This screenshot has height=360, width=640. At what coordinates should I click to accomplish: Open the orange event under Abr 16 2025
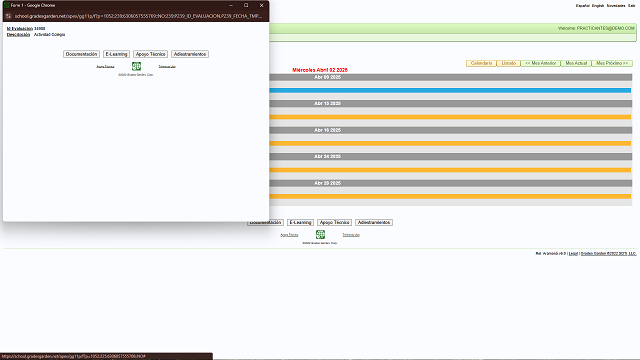450,143
